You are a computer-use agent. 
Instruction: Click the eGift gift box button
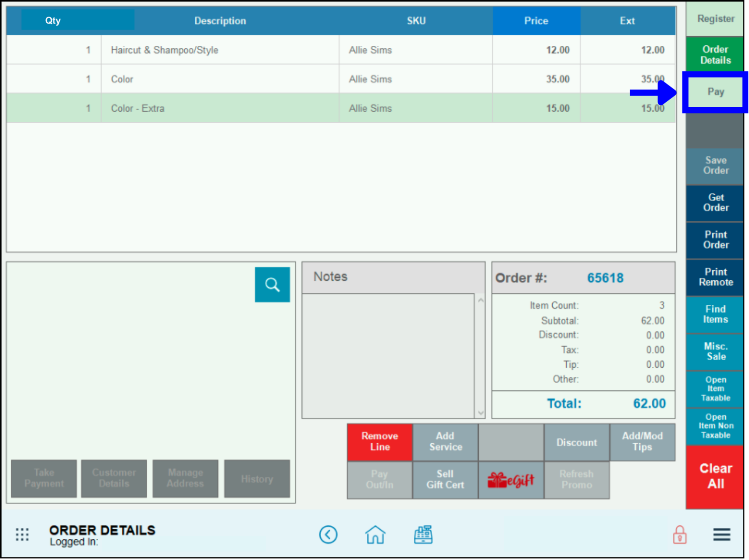[x=511, y=481]
